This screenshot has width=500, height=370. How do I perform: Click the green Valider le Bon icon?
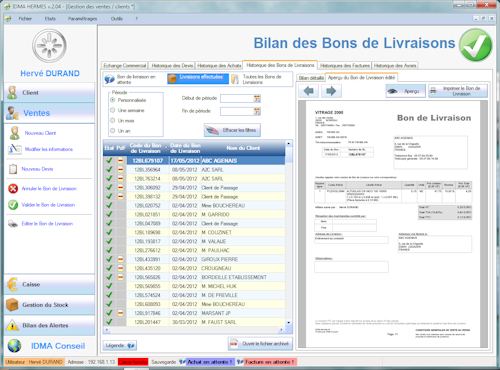(13, 205)
